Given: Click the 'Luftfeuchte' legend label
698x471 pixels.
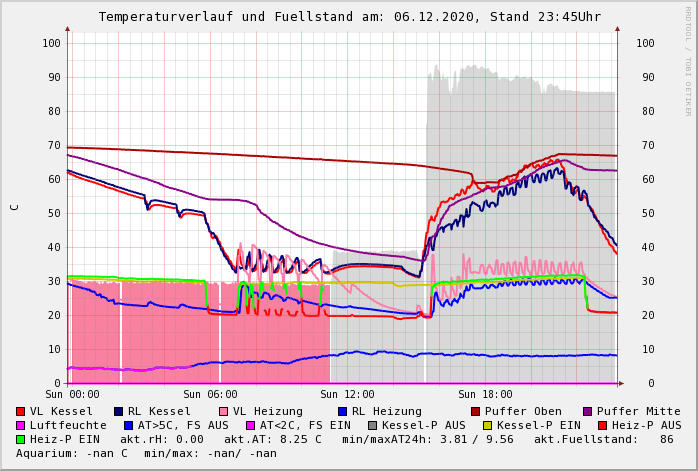Looking at the screenshot, I should pos(68,426).
